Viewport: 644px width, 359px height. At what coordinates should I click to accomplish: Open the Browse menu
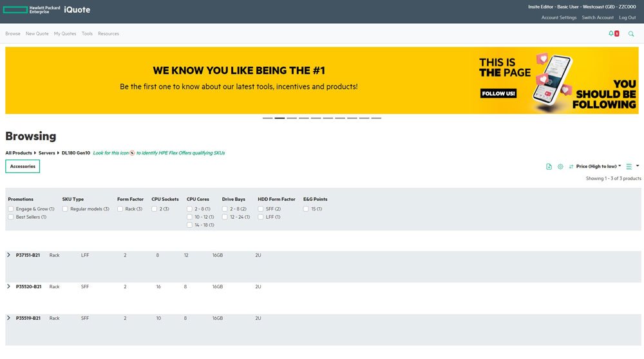(x=13, y=33)
